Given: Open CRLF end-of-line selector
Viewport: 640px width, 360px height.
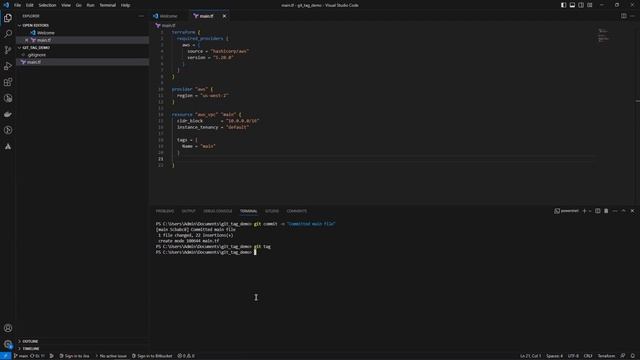Looking at the screenshot, I should click(588, 356).
